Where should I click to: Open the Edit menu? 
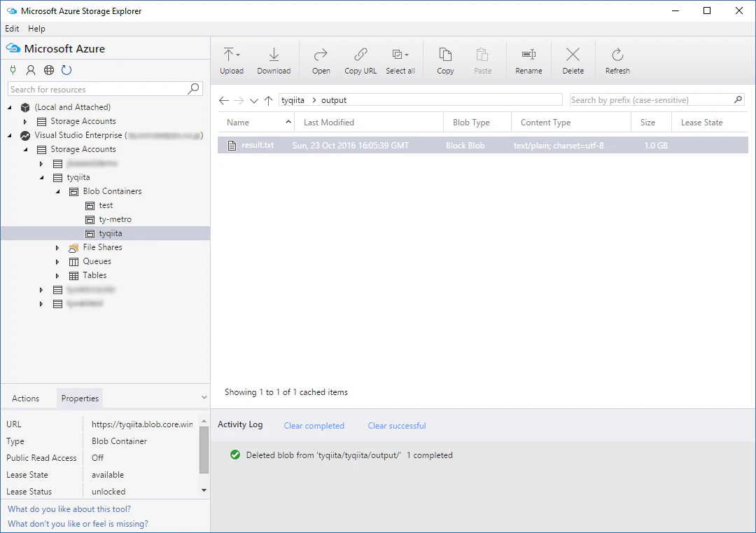coord(12,29)
